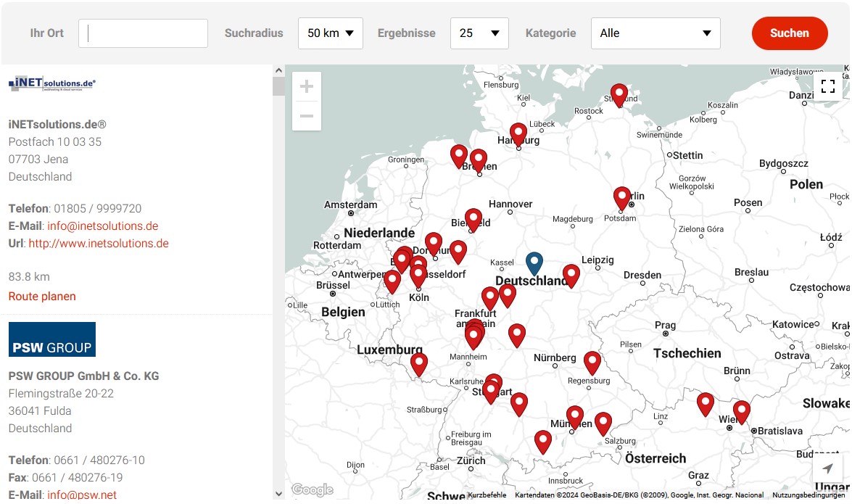Open the Suchradius 50 km dropdown

[x=331, y=33]
